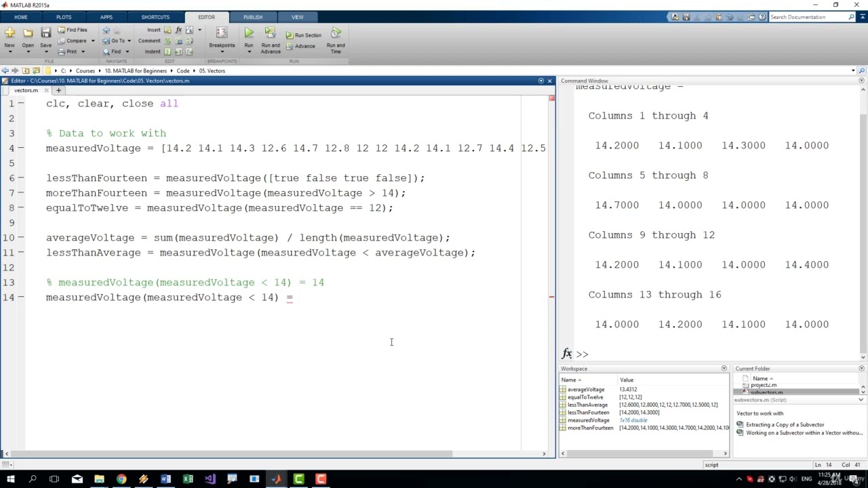The width and height of the screenshot is (868, 488).
Task: Select averageVoltage variable in Workspace
Action: (586, 390)
